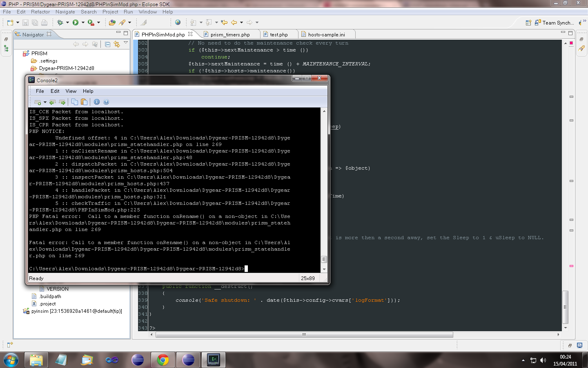The image size is (588, 368).
Task: Maximize the Navigator panel
Action: point(126,33)
